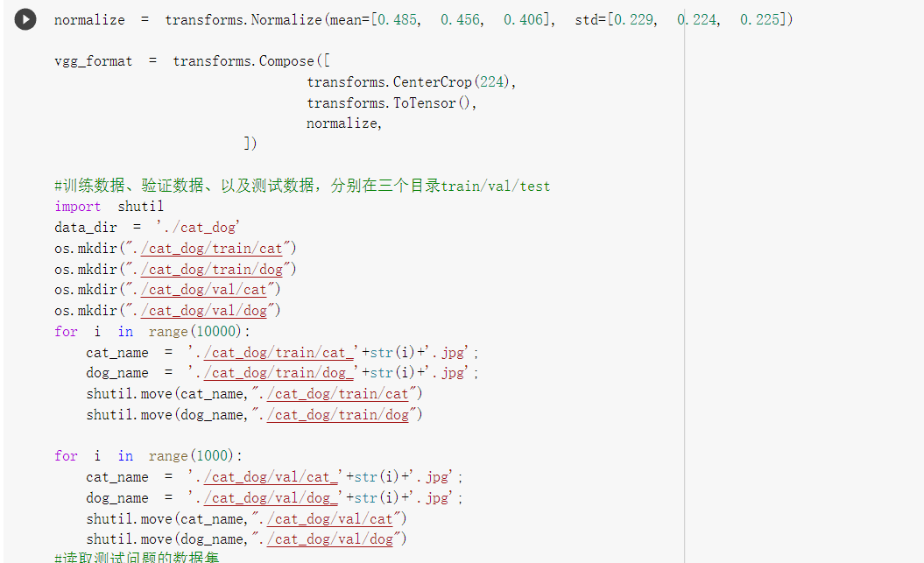Viewport: 924px width, 563px height.
Task: Open the path link in os.mkdir val/dog line
Action: pyautogui.click(x=204, y=310)
